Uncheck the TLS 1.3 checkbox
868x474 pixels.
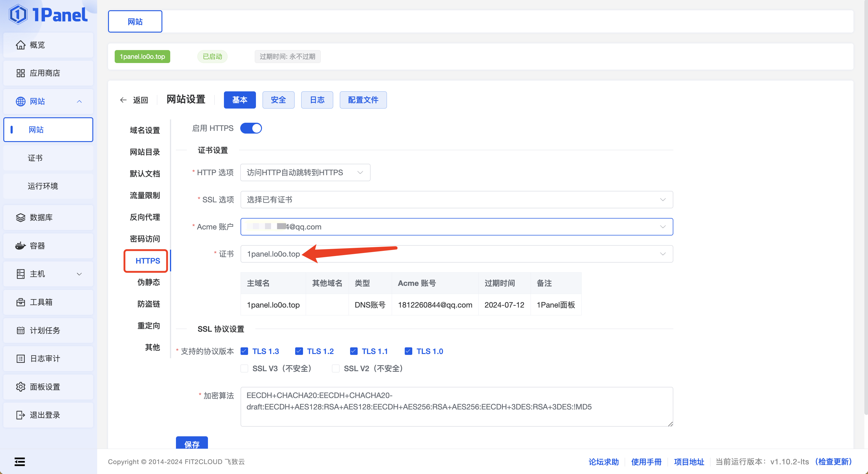click(x=244, y=351)
